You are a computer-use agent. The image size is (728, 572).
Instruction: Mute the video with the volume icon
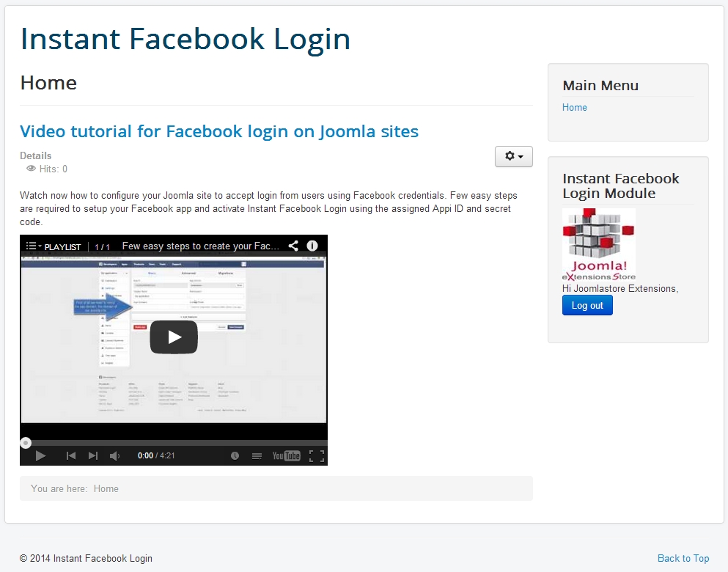(x=114, y=456)
